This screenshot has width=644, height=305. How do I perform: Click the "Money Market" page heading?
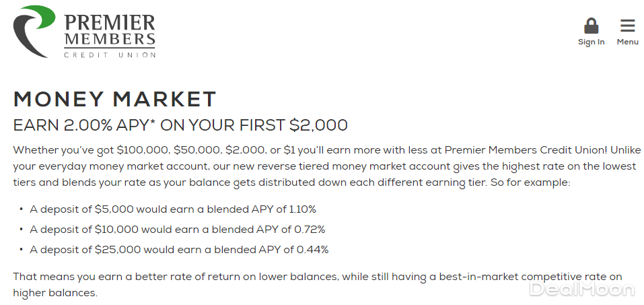pyautogui.click(x=115, y=99)
